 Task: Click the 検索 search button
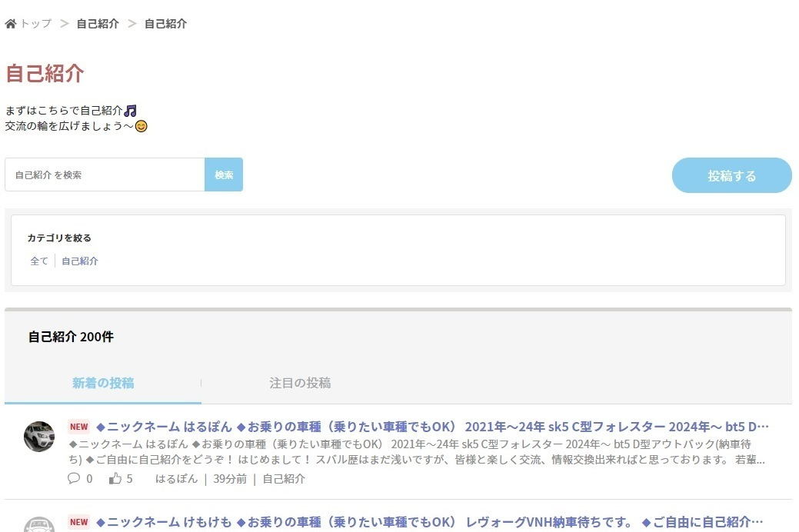point(224,175)
